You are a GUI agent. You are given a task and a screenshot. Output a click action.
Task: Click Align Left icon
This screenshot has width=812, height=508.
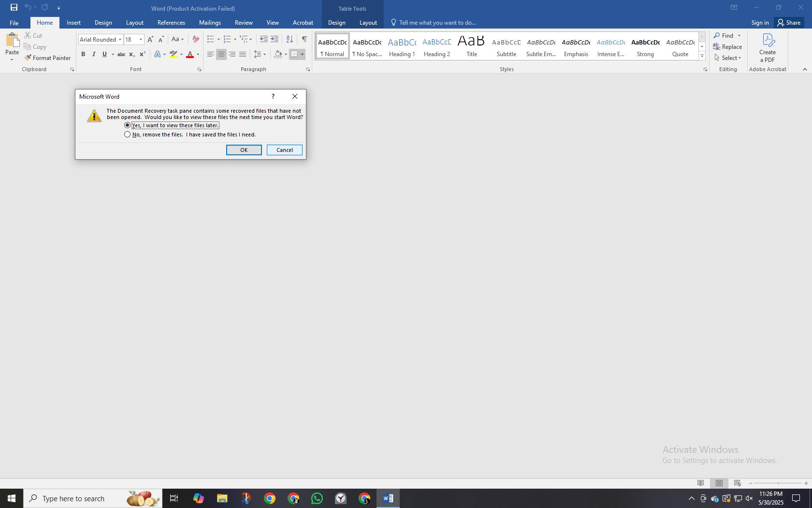point(211,54)
